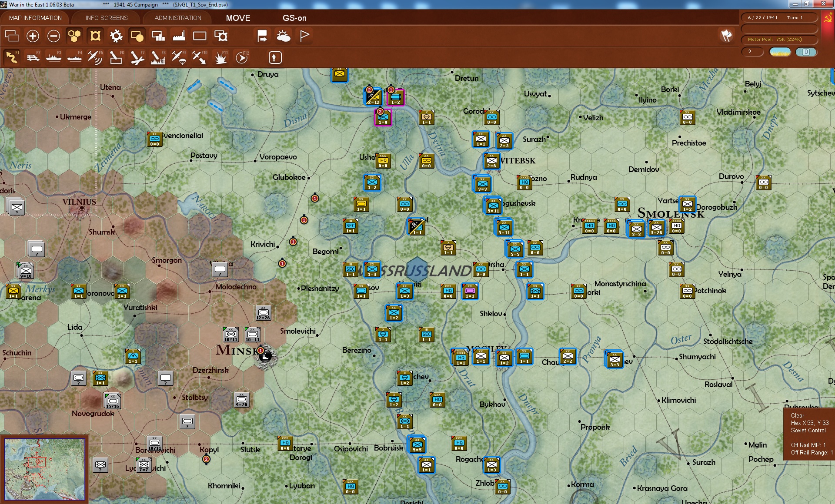
Task: Select the 9=20 unit near Stolbtsy
Action: click(241, 400)
